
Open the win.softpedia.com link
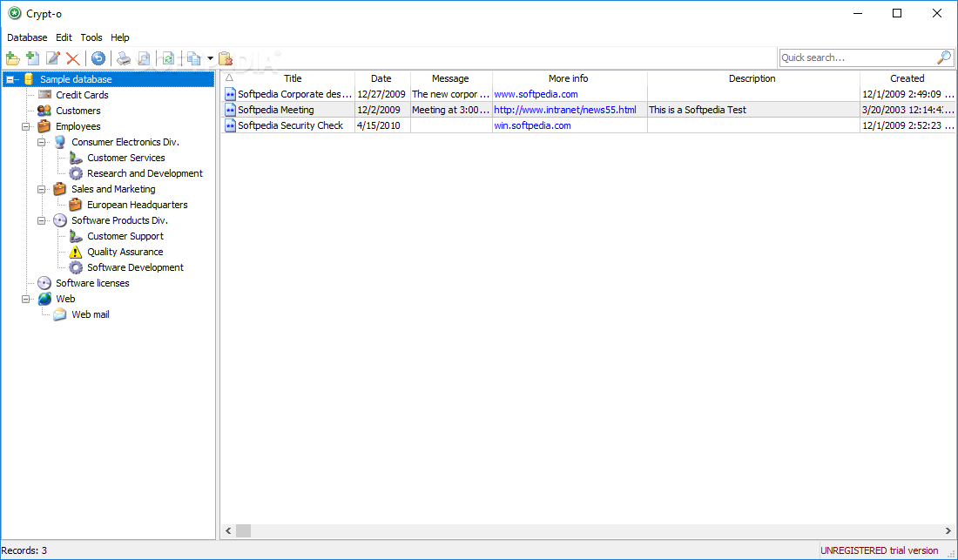pos(532,125)
